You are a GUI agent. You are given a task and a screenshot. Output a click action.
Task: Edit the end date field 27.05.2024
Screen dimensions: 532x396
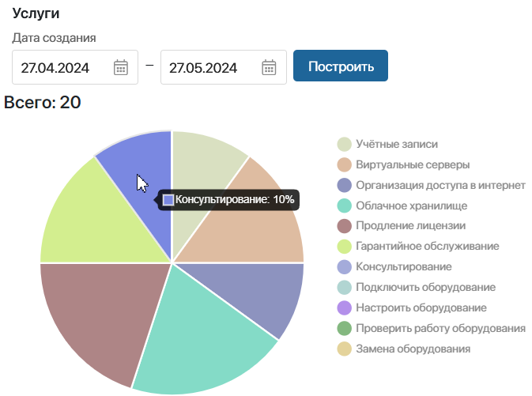click(x=223, y=67)
